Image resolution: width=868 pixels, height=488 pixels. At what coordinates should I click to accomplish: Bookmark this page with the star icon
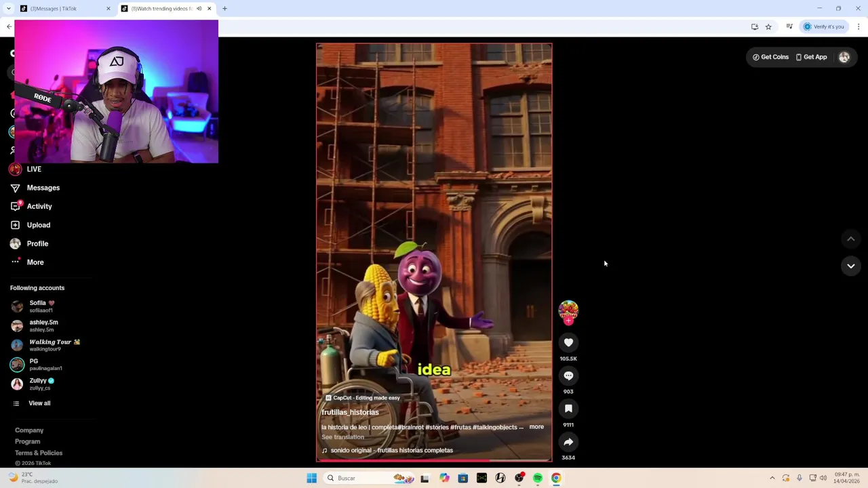point(768,27)
